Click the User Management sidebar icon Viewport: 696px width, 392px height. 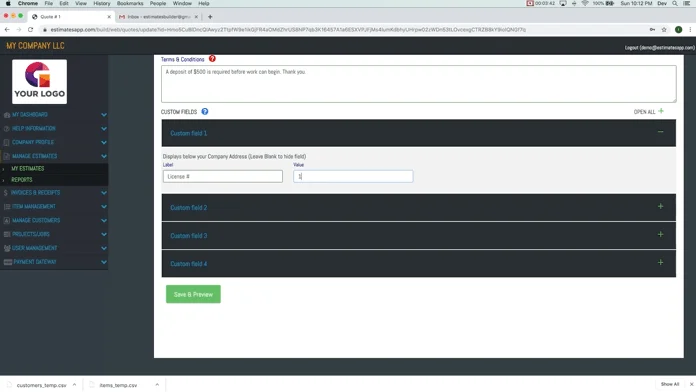[7, 248]
